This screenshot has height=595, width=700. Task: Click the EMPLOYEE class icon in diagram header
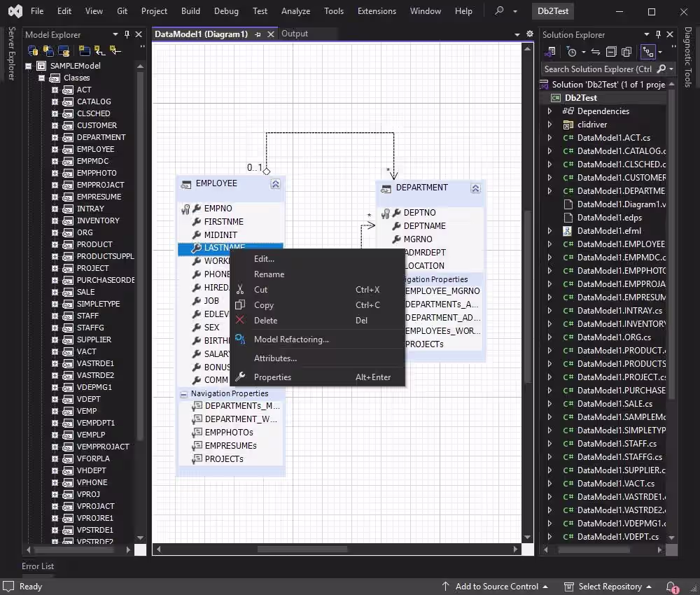click(x=185, y=184)
